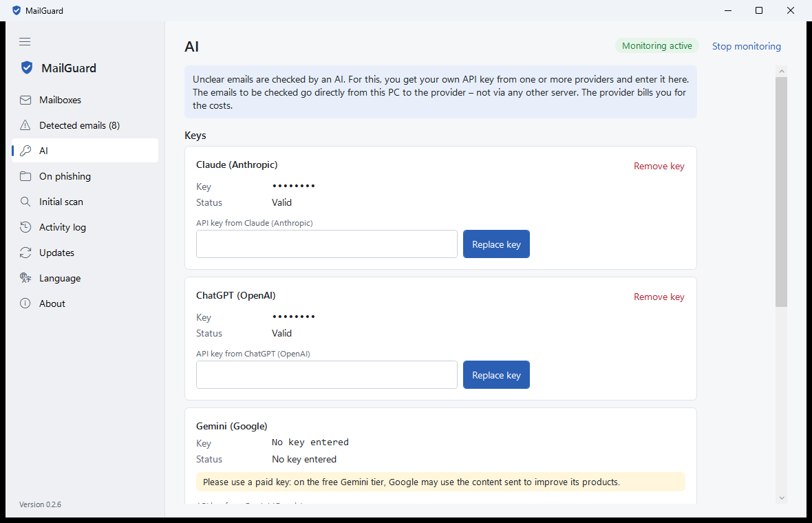Open Initial scan page
812x523 pixels.
[85, 202]
